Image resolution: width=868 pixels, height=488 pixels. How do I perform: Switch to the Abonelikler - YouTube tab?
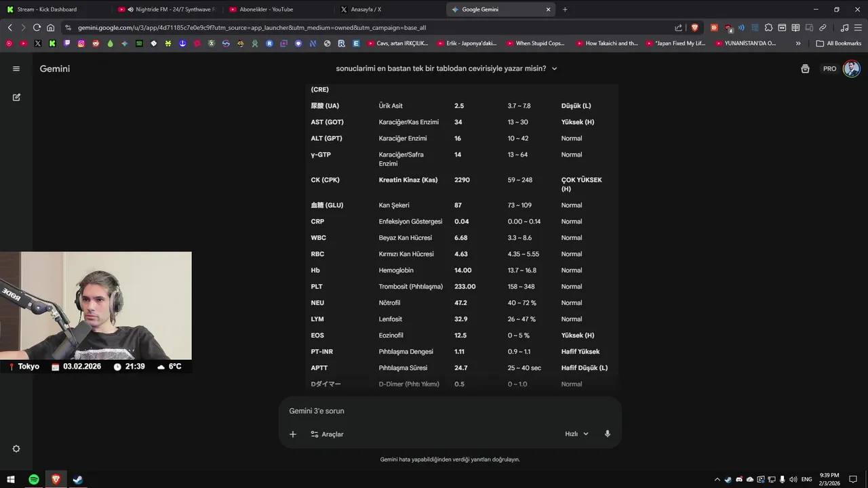tap(278, 9)
